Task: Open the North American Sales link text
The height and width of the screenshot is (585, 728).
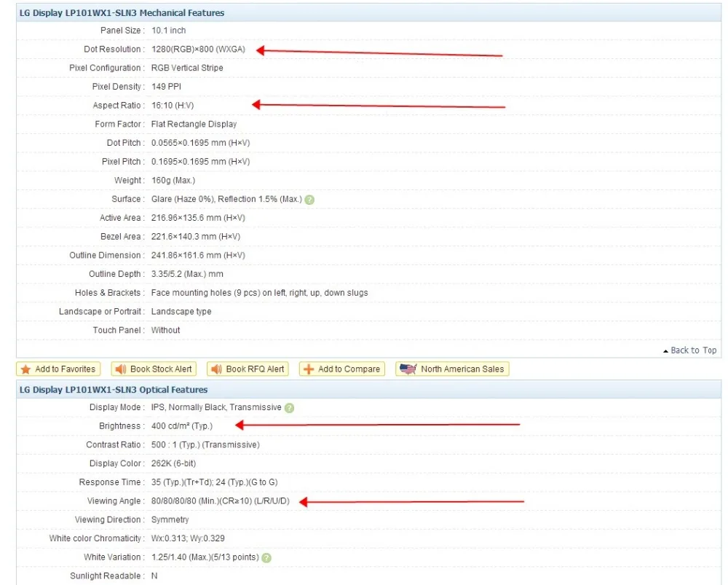Action: (x=462, y=369)
